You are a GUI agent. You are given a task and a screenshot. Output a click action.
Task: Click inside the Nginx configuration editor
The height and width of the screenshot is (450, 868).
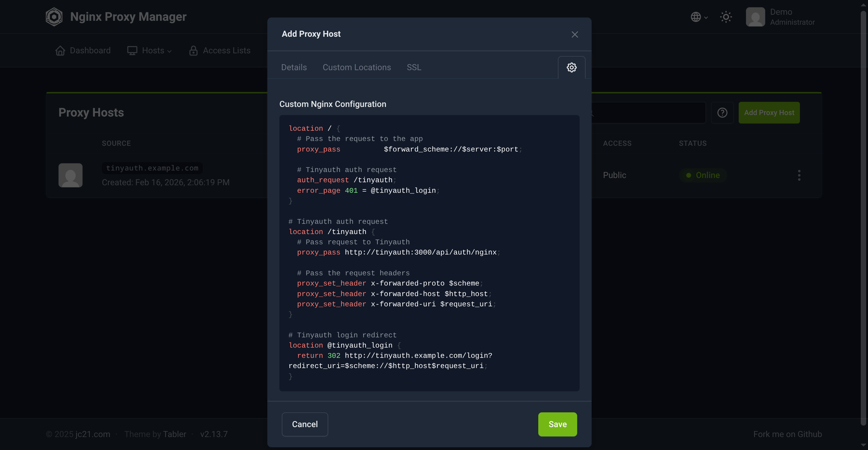429,253
